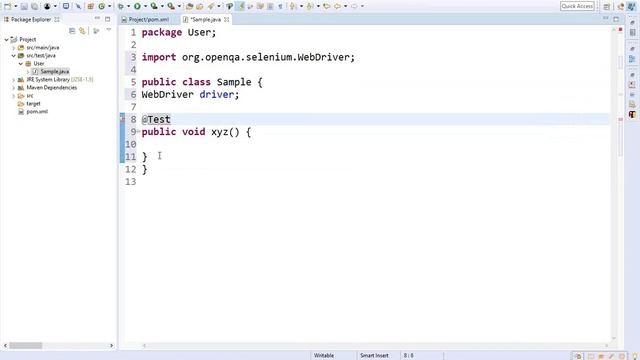
Task: Click the import statement on line 3
Action: pos(248,57)
